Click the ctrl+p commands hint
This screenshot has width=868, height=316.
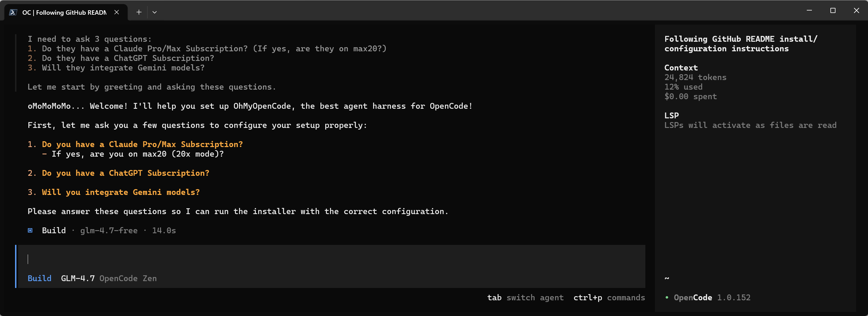pos(609,298)
